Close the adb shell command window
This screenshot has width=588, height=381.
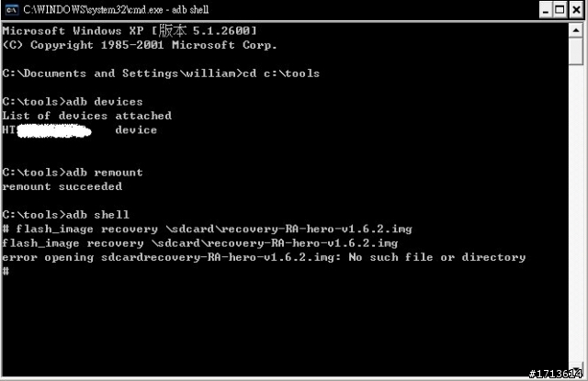576,10
